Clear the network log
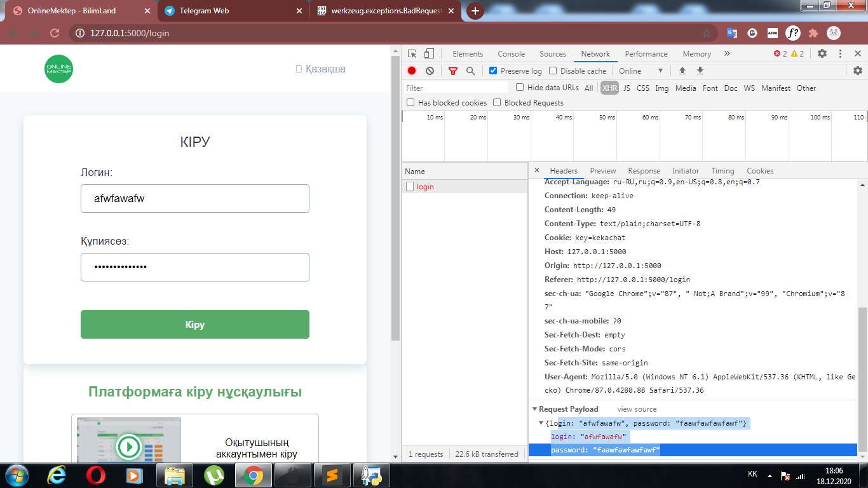This screenshot has height=488, width=868. (x=430, y=71)
